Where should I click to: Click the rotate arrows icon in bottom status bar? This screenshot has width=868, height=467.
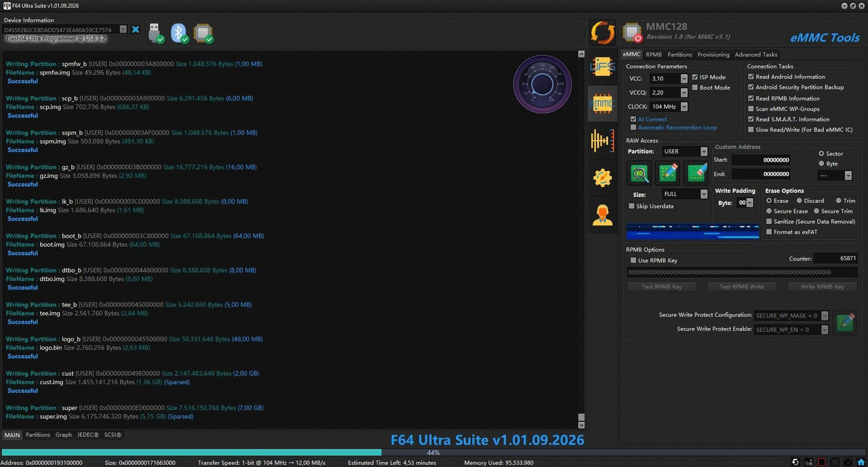click(795, 462)
